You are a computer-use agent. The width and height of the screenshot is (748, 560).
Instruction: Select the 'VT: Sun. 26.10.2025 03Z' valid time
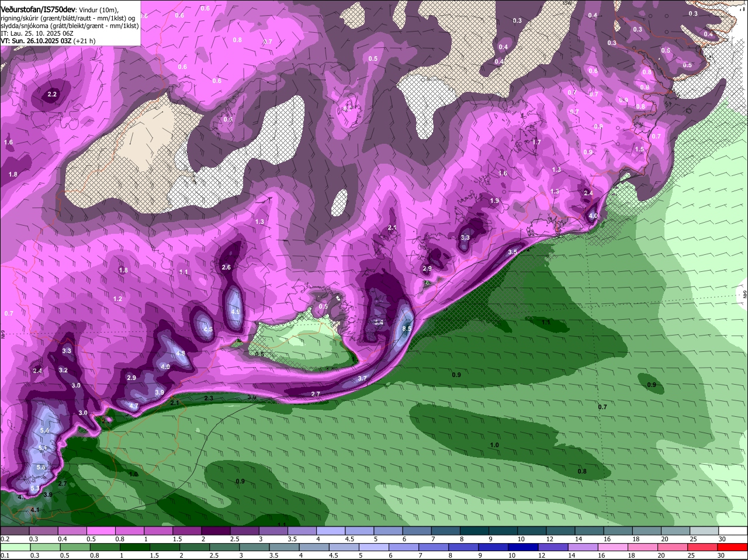[36, 41]
